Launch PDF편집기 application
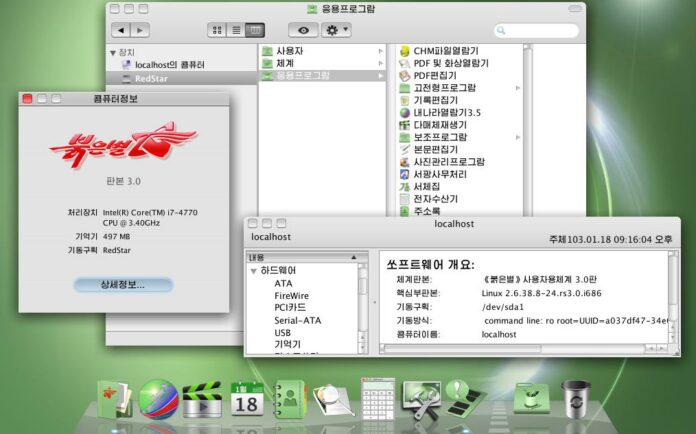This screenshot has height=434, width=696. click(435, 75)
